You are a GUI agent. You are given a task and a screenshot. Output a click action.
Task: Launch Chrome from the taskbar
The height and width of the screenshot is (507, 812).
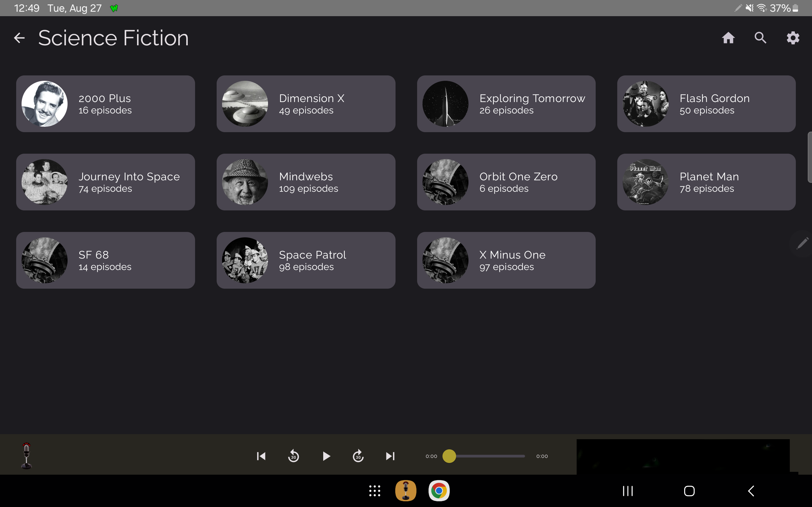(439, 490)
